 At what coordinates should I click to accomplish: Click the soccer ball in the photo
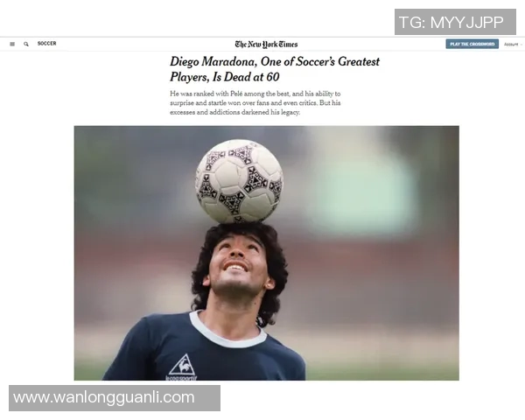point(240,181)
